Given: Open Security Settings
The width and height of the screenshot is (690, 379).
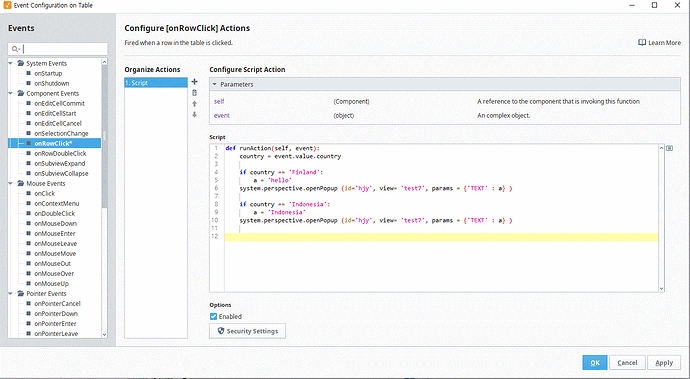Looking at the screenshot, I should tap(247, 331).
